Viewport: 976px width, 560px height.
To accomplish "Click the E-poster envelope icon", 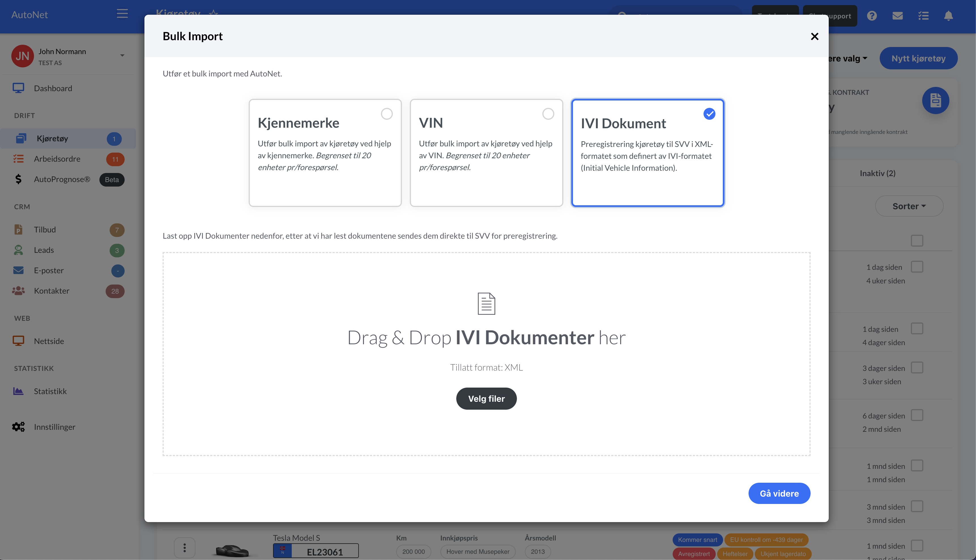I will (x=18, y=270).
